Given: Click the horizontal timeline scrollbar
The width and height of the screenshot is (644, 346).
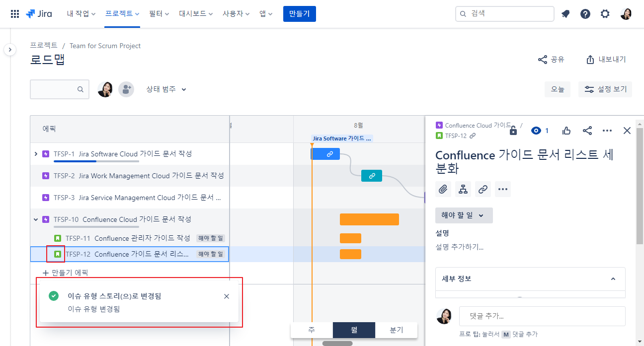Looking at the screenshot, I should 337,343.
